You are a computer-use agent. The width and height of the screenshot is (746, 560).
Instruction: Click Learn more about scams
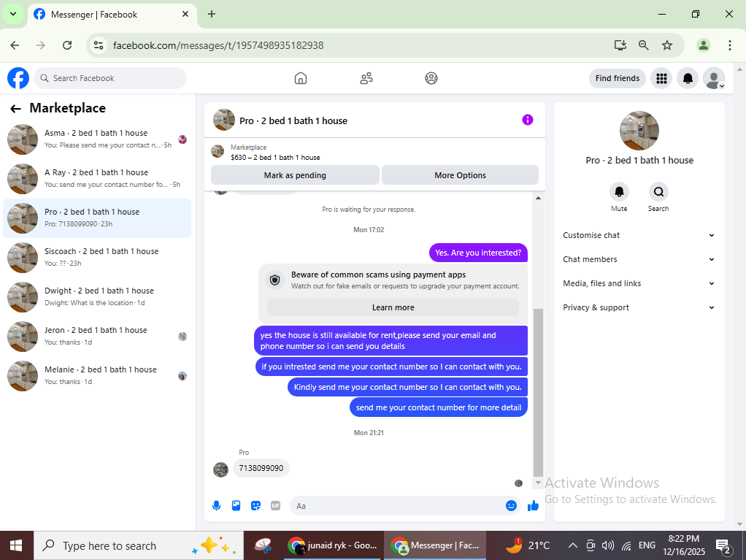point(393,307)
